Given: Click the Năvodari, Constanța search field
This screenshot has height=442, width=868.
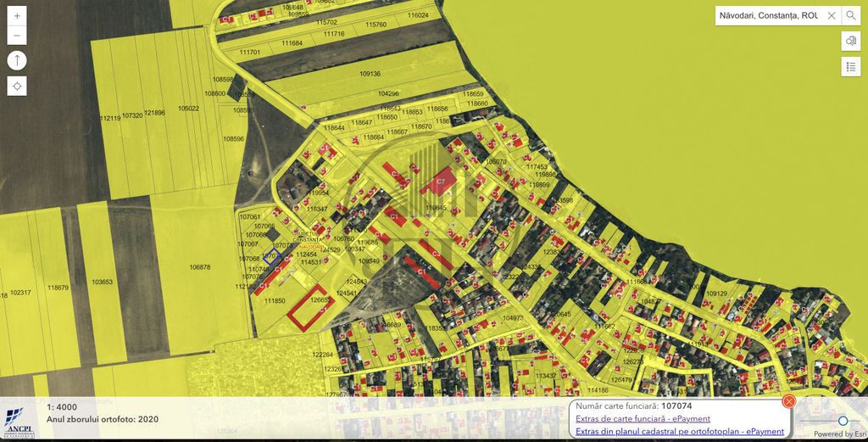Looking at the screenshot, I should click(x=767, y=15).
